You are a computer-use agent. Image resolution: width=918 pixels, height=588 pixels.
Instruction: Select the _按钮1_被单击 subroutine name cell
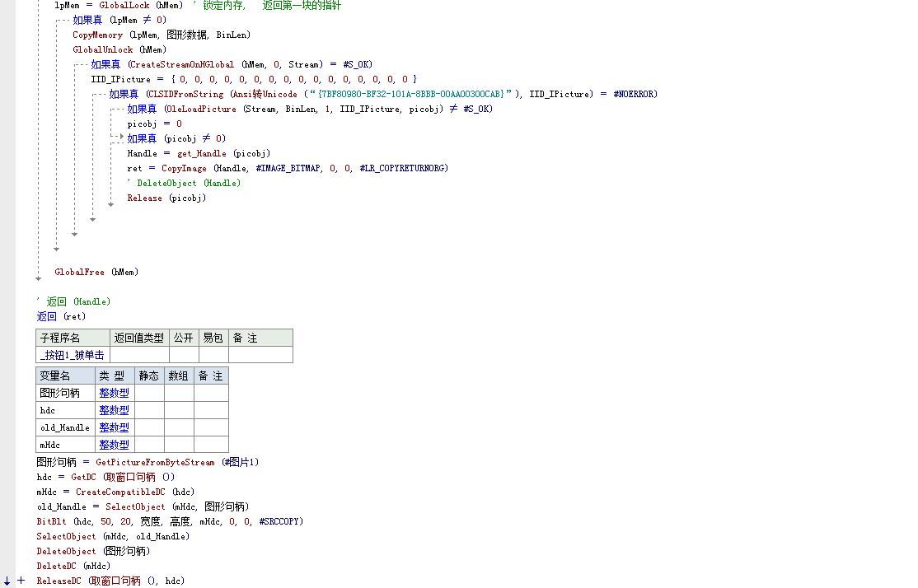click(x=73, y=355)
